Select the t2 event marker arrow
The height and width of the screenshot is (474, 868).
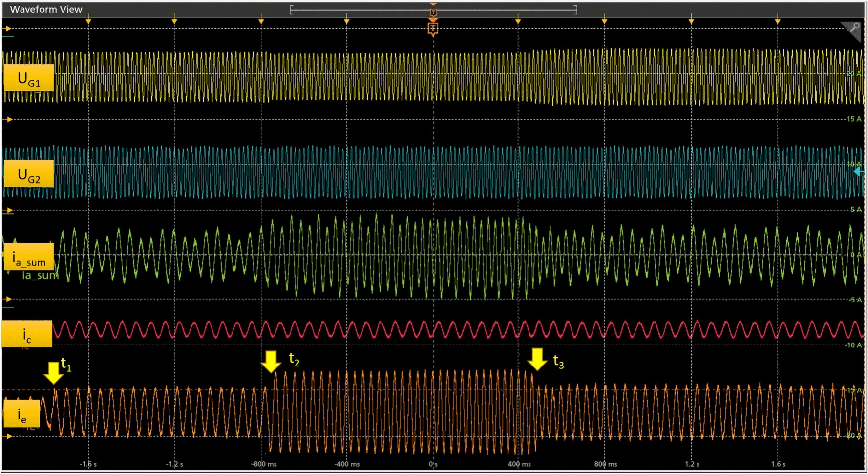point(272,361)
